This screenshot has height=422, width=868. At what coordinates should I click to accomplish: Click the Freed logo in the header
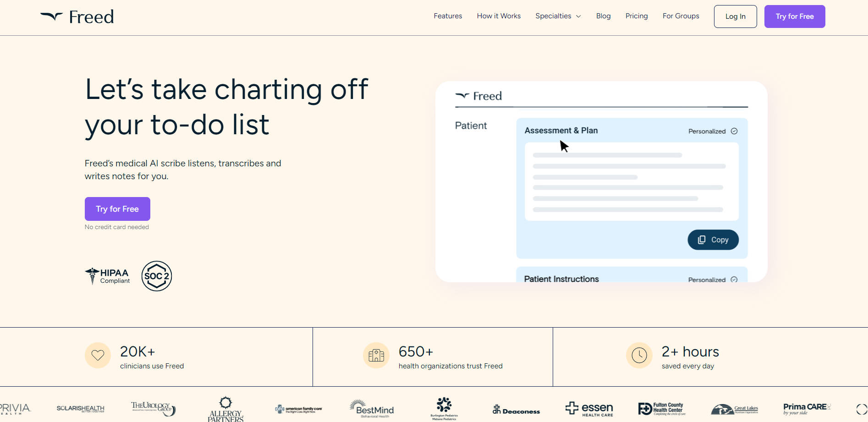77,17
